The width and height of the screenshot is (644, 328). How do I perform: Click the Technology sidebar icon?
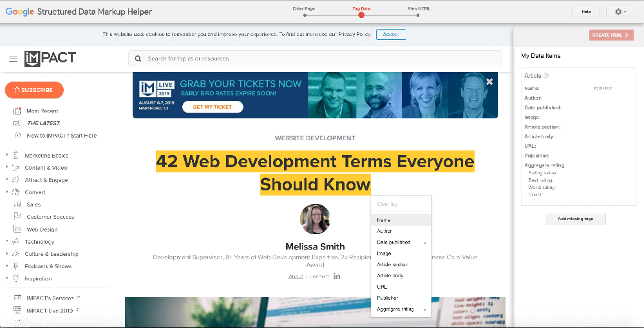(x=16, y=241)
